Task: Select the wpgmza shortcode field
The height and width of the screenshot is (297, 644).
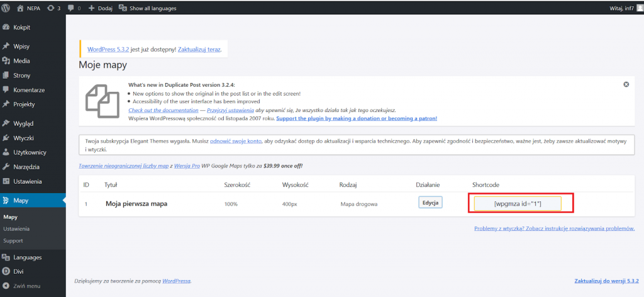Action: [518, 203]
